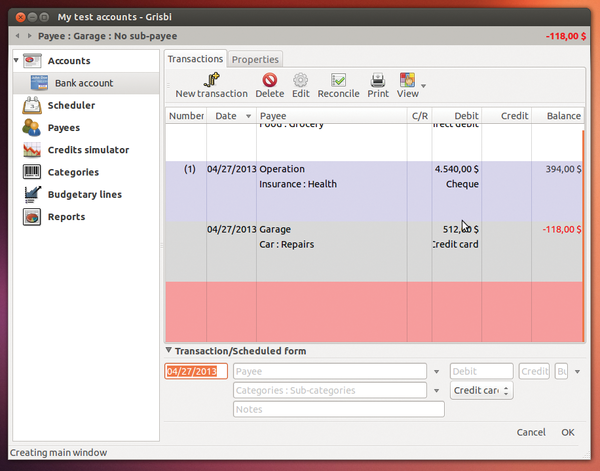Image resolution: width=600 pixels, height=471 pixels.
Task: Click the Cheque payment method cell
Action: [462, 184]
